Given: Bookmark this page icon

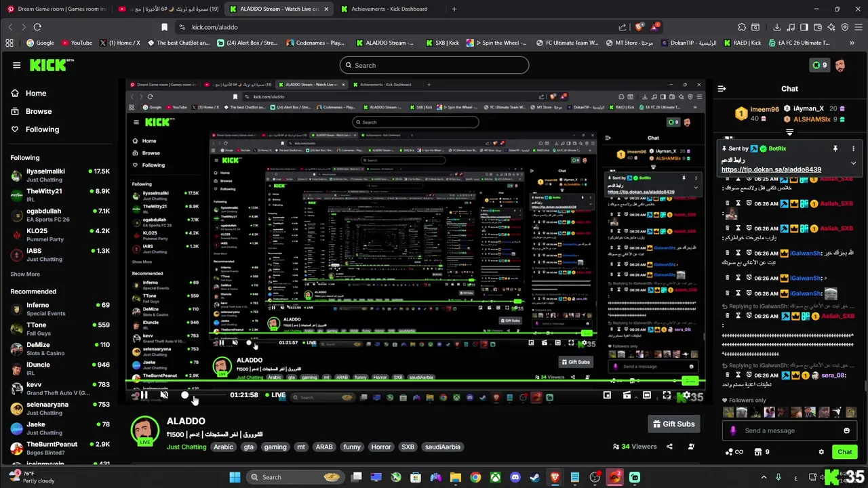Looking at the screenshot, I should click(x=164, y=27).
